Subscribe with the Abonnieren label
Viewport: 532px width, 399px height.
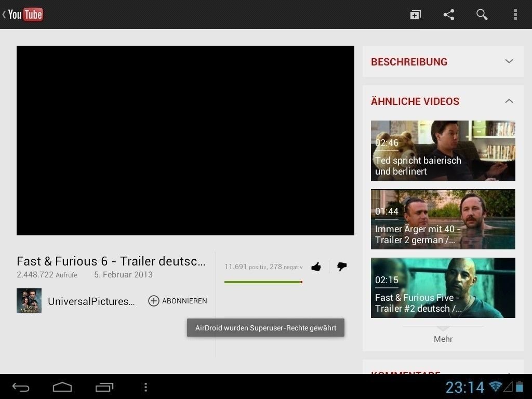184,301
